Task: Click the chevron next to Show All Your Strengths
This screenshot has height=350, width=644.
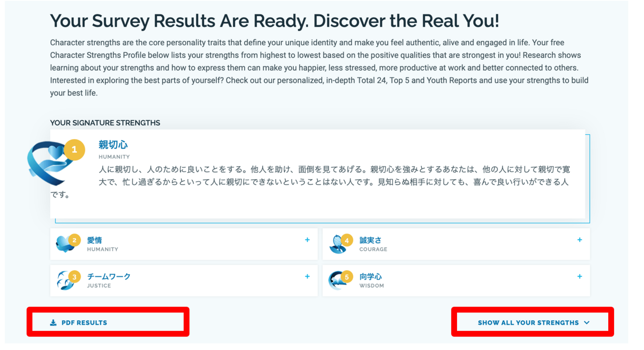Action: click(587, 323)
